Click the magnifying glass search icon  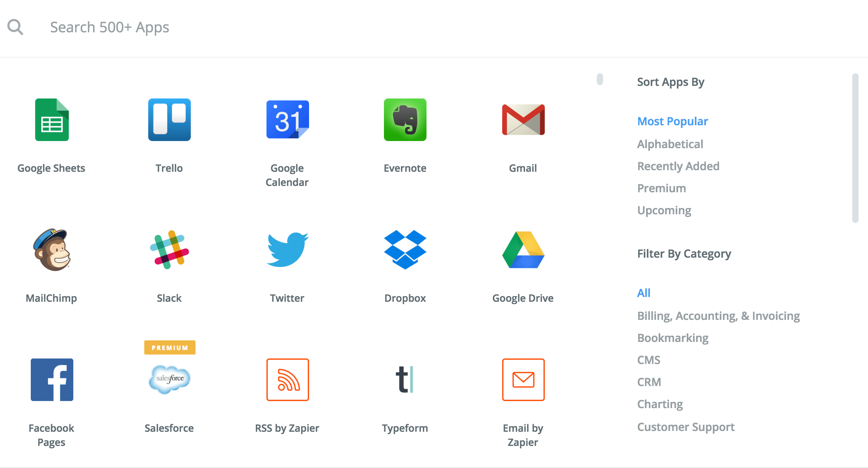point(15,27)
